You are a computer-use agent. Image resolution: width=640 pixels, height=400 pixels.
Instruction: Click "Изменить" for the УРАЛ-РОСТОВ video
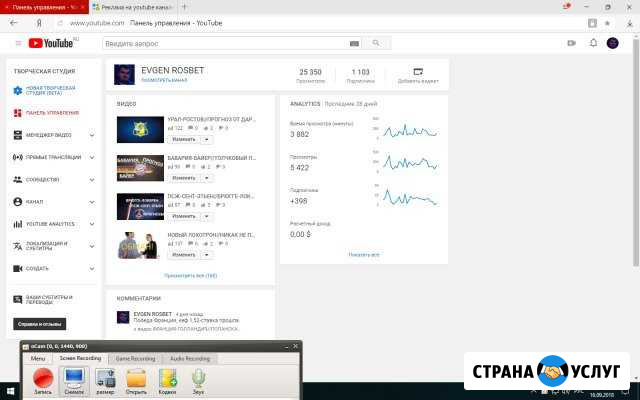click(x=184, y=140)
